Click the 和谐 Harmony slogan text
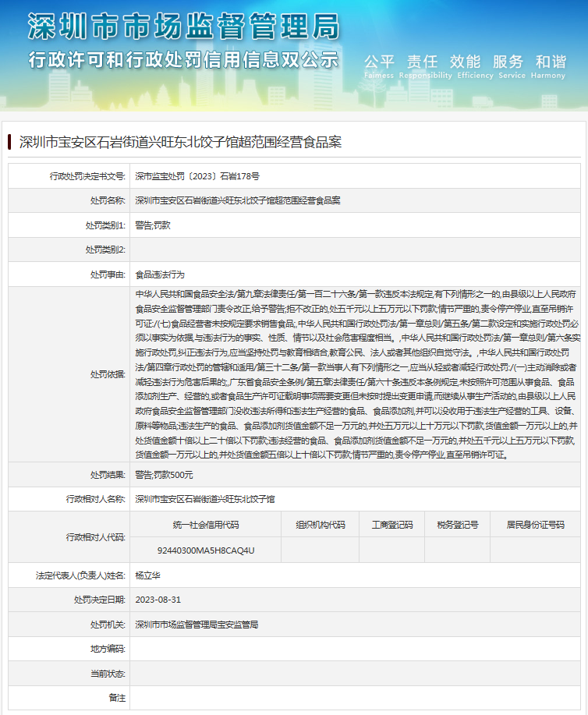Screen dimensions: 588x715 point(548,66)
